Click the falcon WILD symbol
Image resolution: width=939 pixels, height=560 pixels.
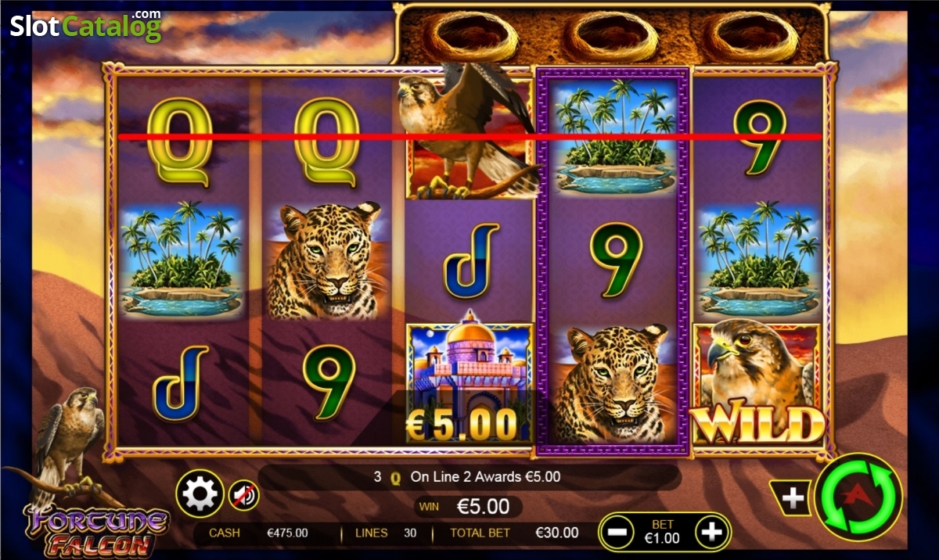(757, 384)
